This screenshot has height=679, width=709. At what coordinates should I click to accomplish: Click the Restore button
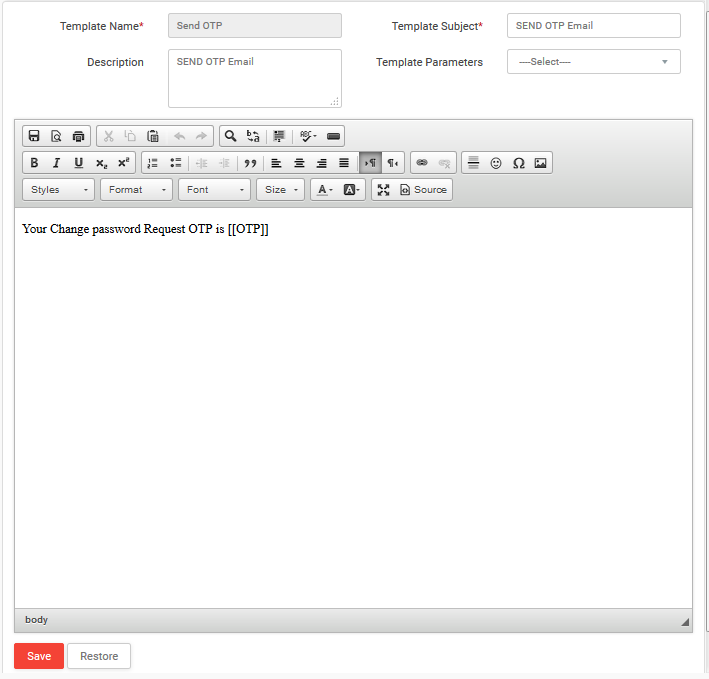(99, 656)
